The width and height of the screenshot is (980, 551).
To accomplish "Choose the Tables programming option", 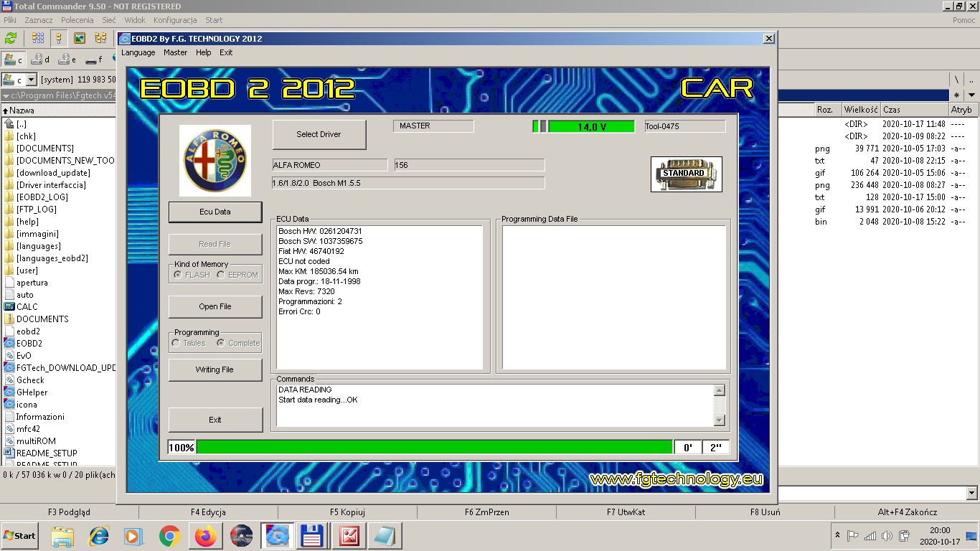I will (176, 343).
